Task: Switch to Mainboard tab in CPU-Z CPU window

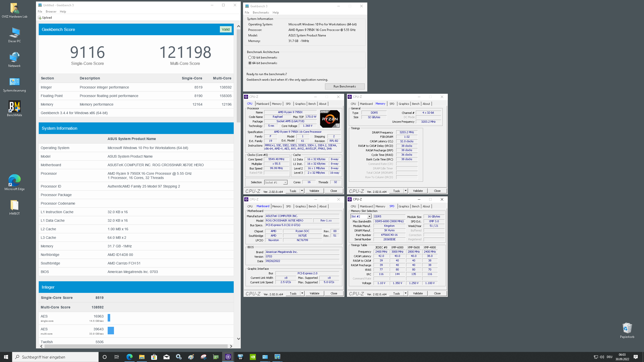Action: pyautogui.click(x=263, y=104)
